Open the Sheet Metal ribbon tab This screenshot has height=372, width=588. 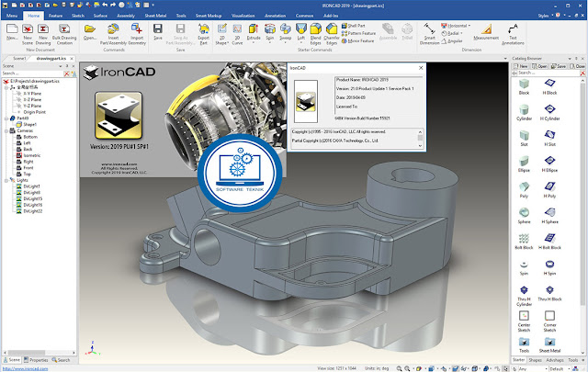tap(155, 16)
